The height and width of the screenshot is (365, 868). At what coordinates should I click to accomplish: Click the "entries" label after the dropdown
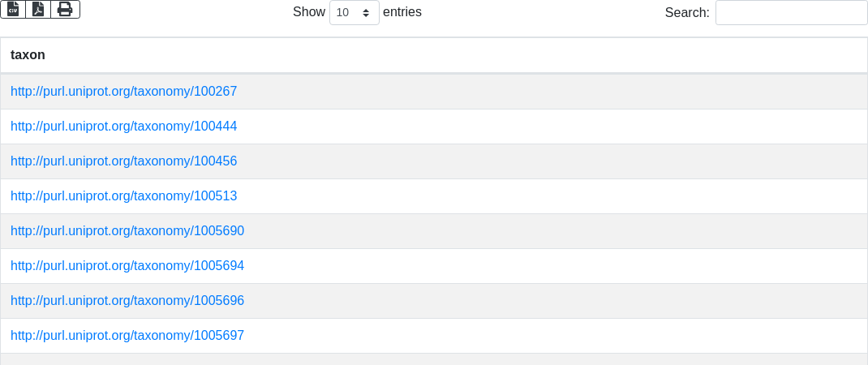point(402,12)
